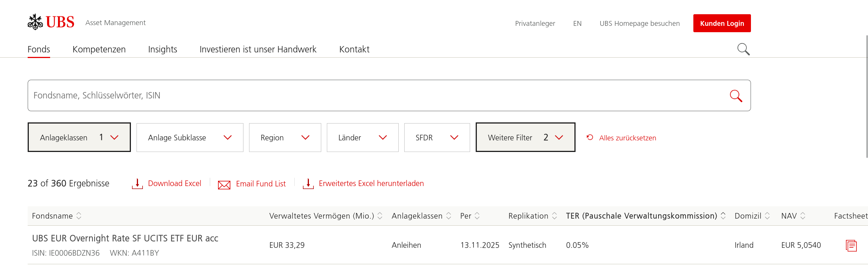Go to the Insights navigation tab

tap(162, 49)
